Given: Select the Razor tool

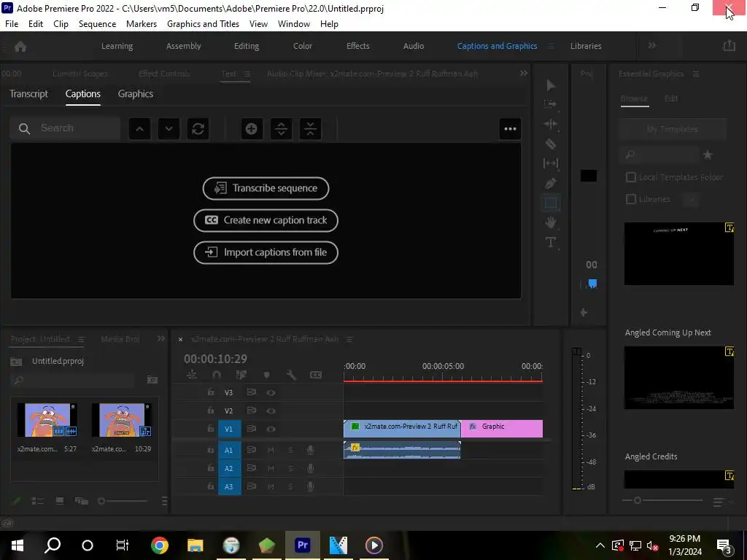Looking at the screenshot, I should (x=551, y=144).
